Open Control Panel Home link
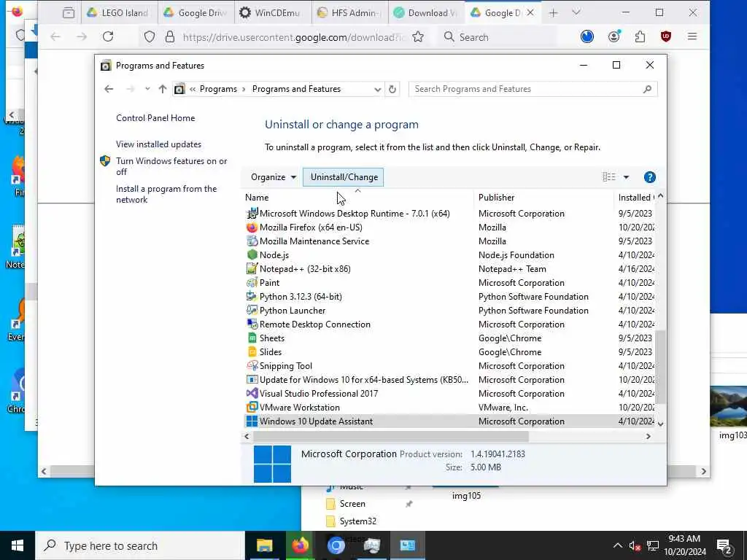Image resolution: width=747 pixels, height=560 pixels. click(155, 118)
